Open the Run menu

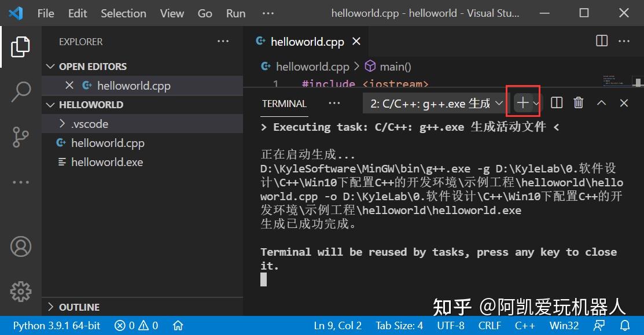235,13
